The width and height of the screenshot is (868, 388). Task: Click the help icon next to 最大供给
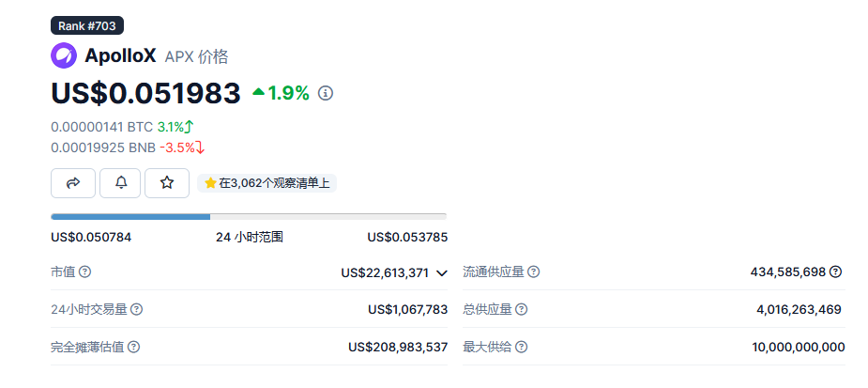point(521,347)
